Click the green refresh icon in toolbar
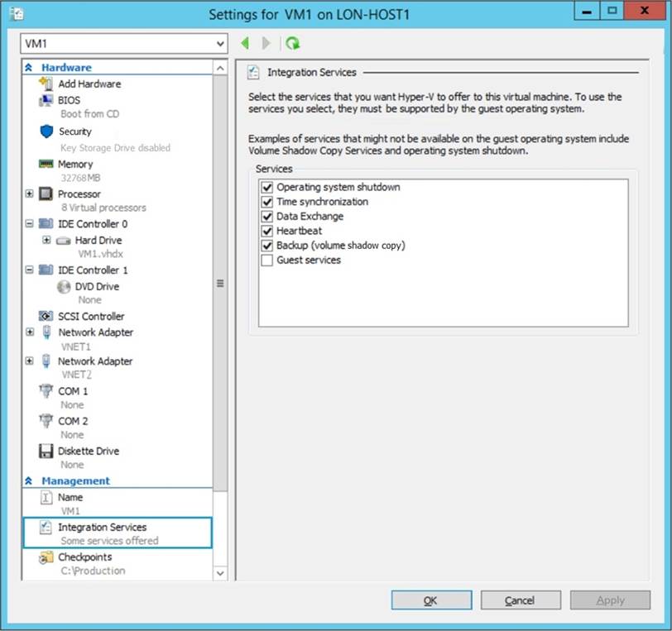The height and width of the screenshot is (631, 672). (292, 44)
